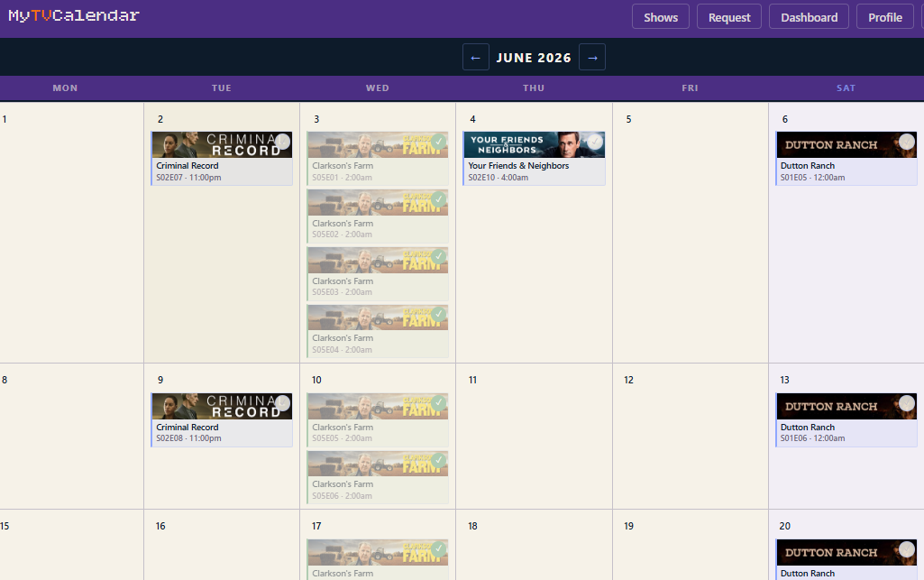
Task: Mark Criminal Record S02E08 as watched
Action: (x=283, y=403)
